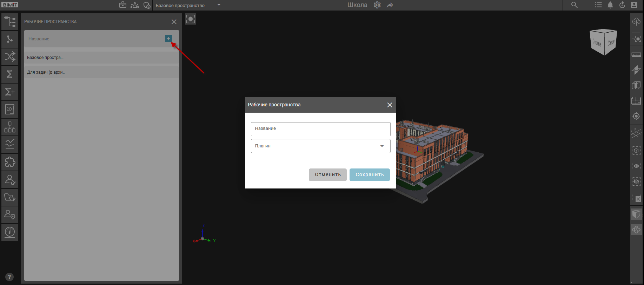Viewport: 644px width, 285px height.
Task: Open the 2D drawings tool
Action: (10, 109)
